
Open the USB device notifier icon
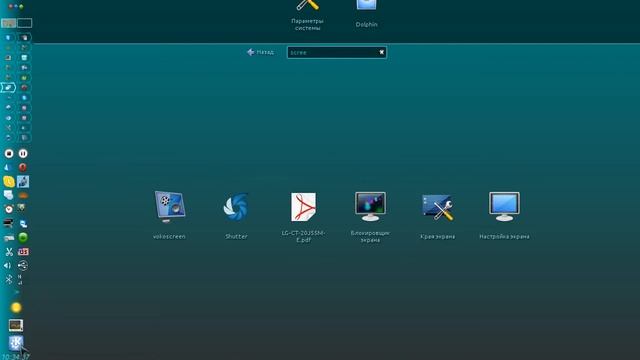pos(23,265)
